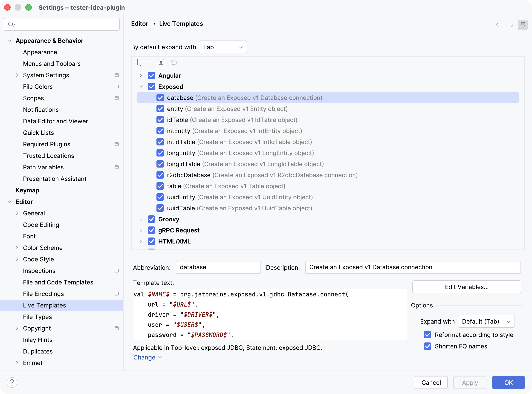Uncheck the database template checkbox
Image resolution: width=532 pixels, height=394 pixels.
tap(160, 98)
